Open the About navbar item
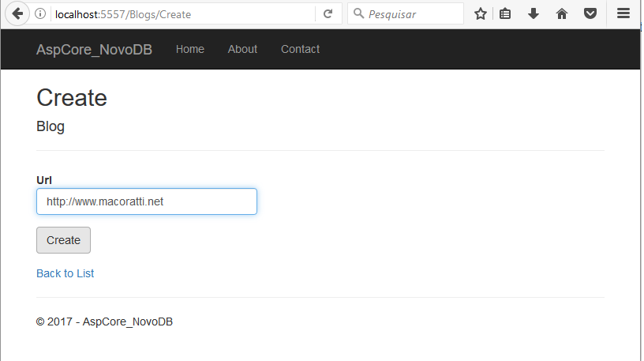This screenshot has height=361, width=644. 242,49
